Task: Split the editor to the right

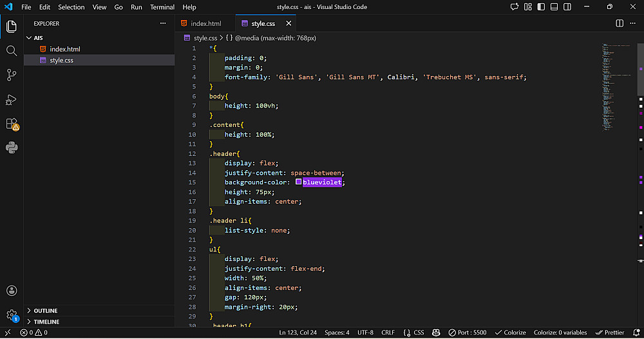Action: 620,23
